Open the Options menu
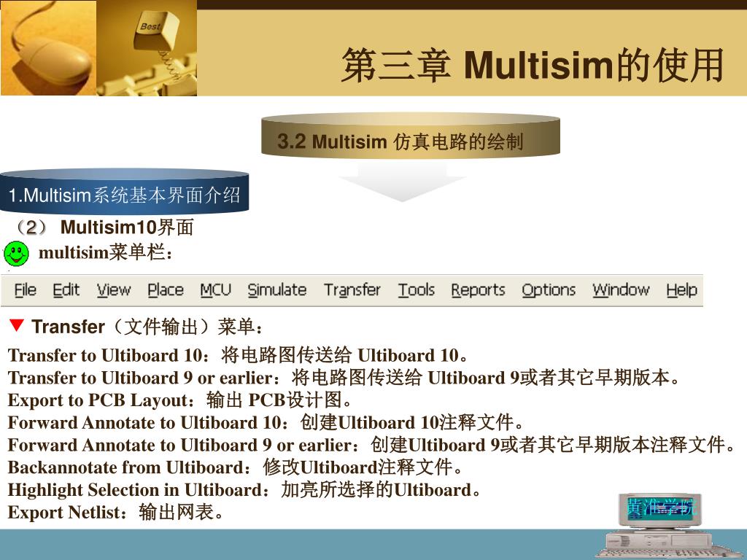The image size is (747, 560). (549, 289)
